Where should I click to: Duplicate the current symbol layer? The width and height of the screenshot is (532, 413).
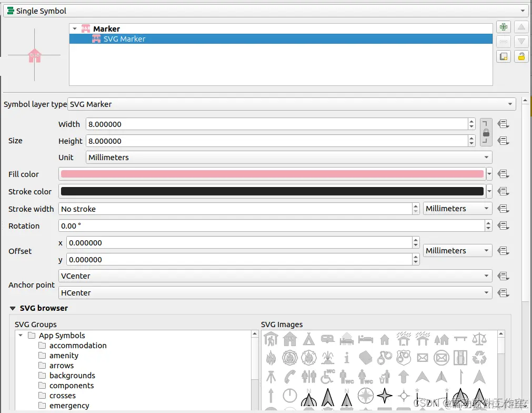504,56
